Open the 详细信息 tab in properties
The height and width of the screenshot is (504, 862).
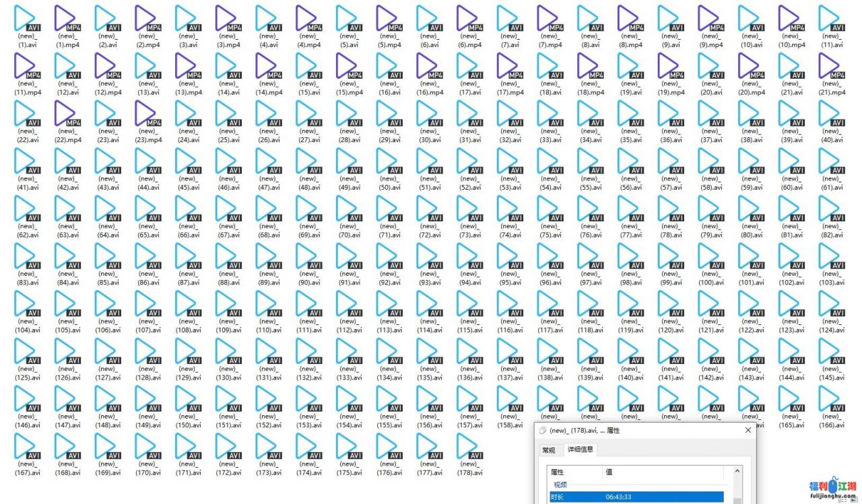[x=581, y=449]
